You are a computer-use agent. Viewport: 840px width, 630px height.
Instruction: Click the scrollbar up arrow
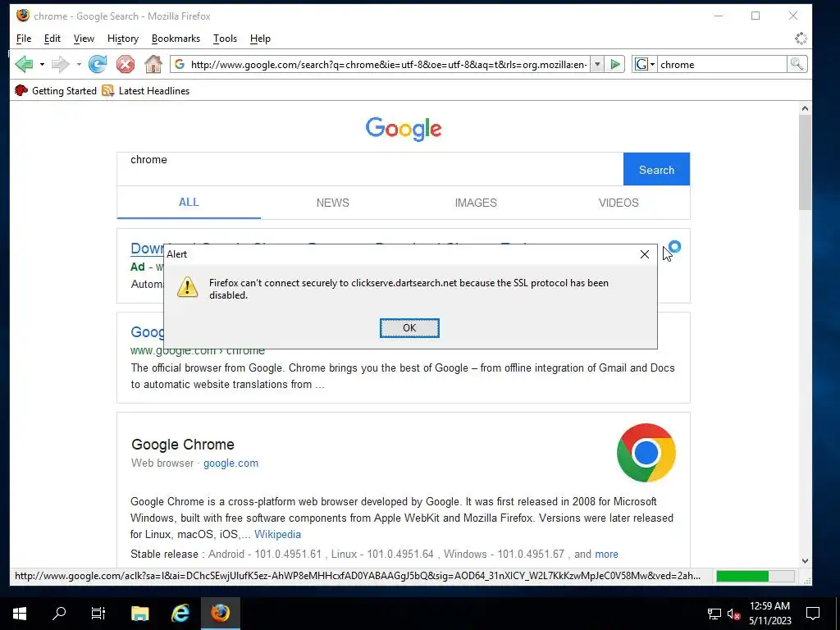tap(805, 108)
